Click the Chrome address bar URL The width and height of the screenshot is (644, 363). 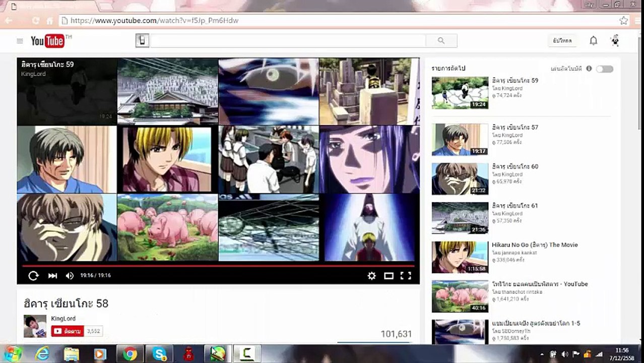[154, 21]
